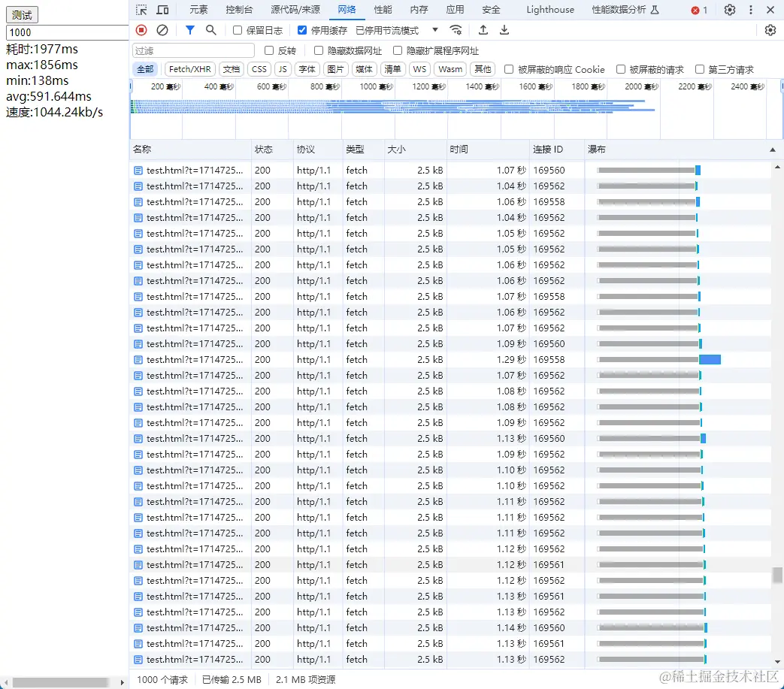784x689 pixels.
Task: Uncheck the 停用缓存 checkbox
Action: pyautogui.click(x=302, y=30)
